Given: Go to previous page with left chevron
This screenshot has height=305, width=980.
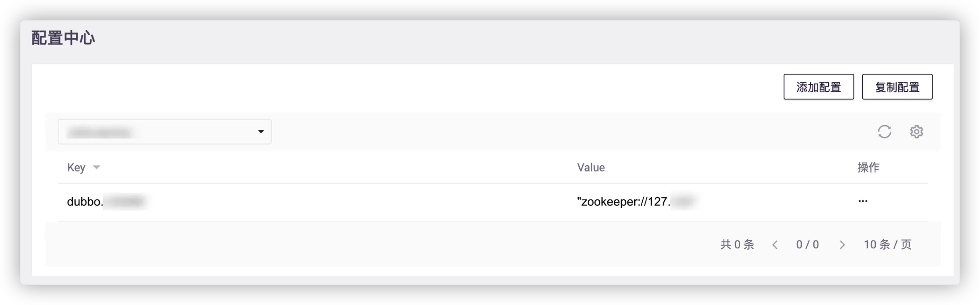Looking at the screenshot, I should tap(775, 245).
